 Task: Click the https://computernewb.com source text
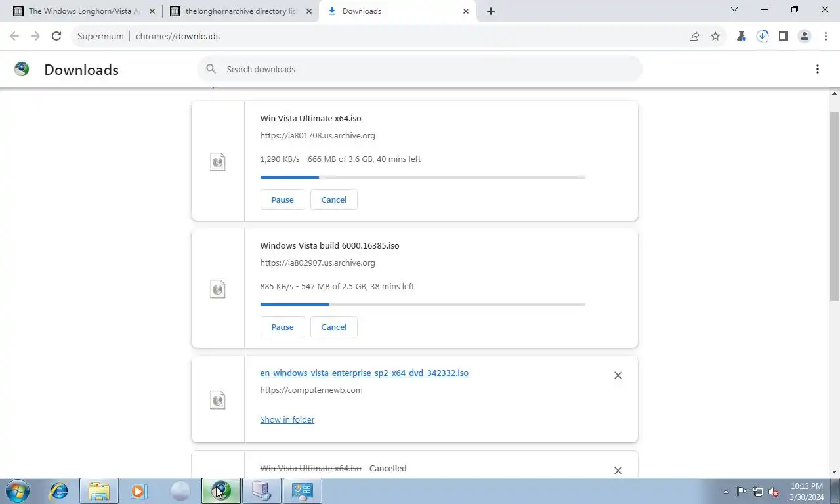pyautogui.click(x=311, y=390)
